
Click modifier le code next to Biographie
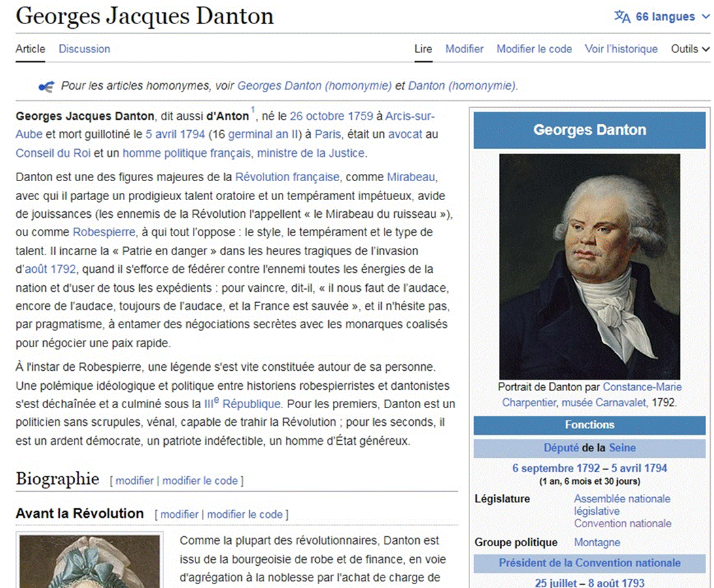200,481
